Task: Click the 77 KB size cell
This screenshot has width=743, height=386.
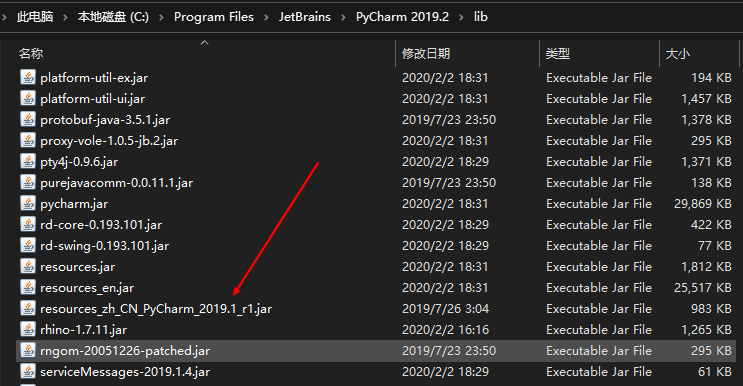Action: click(x=715, y=245)
